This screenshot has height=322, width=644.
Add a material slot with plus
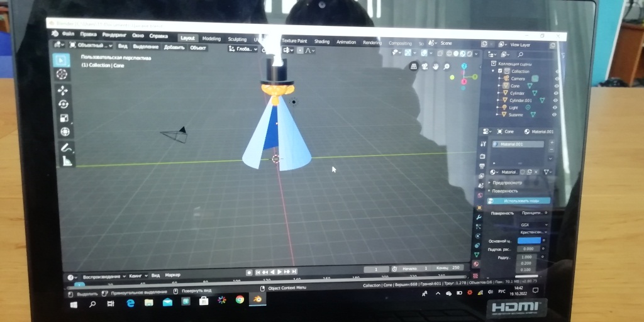coord(551,142)
